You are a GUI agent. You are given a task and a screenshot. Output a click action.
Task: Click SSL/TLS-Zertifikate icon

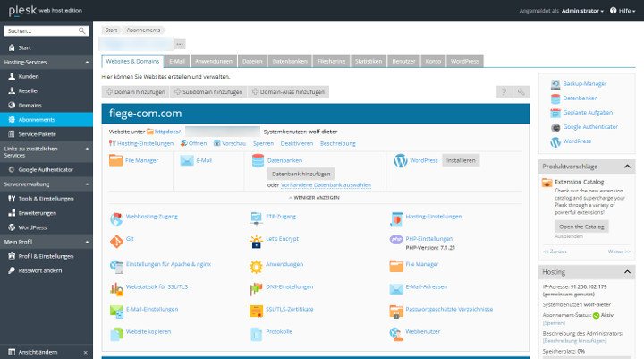point(257,312)
